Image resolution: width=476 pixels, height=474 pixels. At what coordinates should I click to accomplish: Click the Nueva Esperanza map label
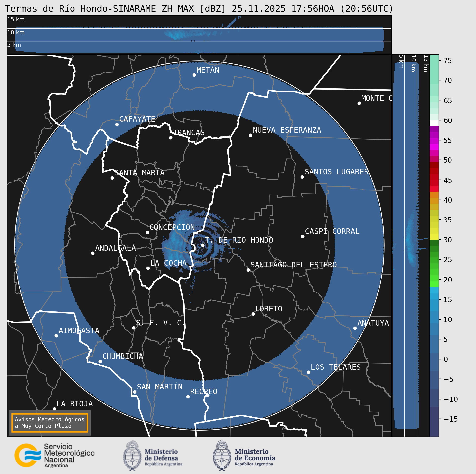click(287, 130)
